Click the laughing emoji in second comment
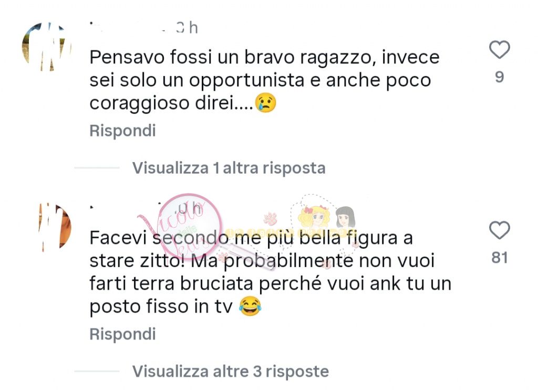This screenshot has height=392, width=538. point(250,306)
